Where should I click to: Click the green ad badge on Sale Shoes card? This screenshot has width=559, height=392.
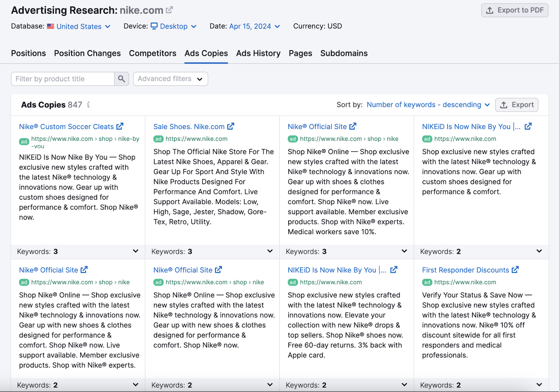(x=158, y=139)
